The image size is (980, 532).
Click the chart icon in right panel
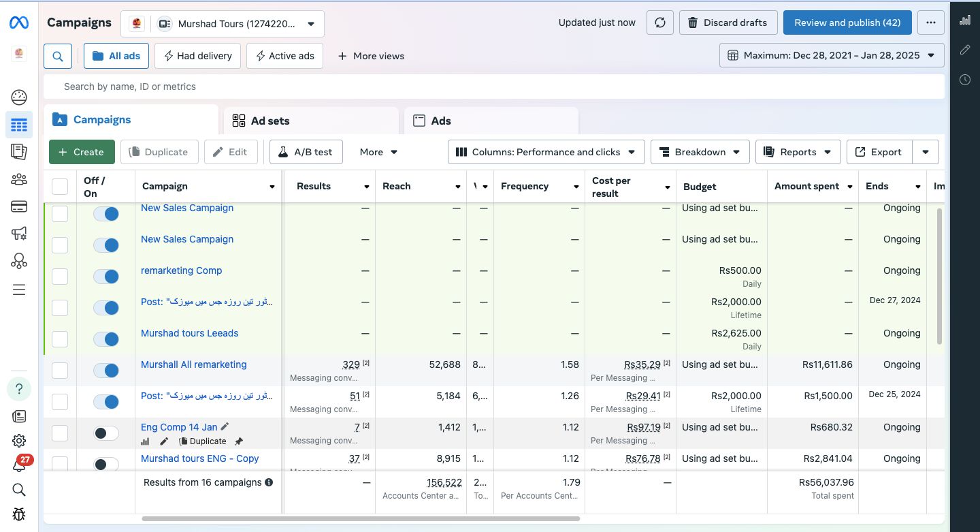(964, 20)
